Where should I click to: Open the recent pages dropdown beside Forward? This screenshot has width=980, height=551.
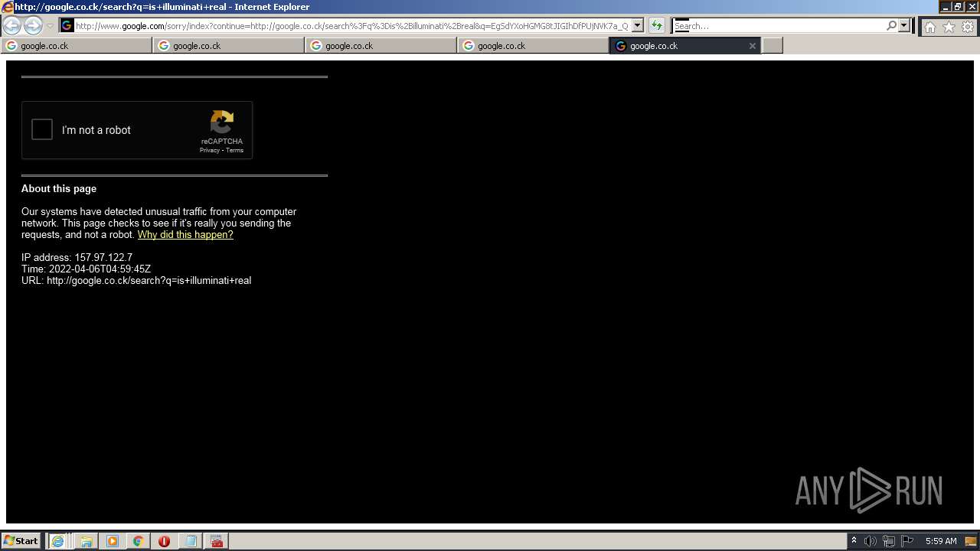click(x=50, y=26)
